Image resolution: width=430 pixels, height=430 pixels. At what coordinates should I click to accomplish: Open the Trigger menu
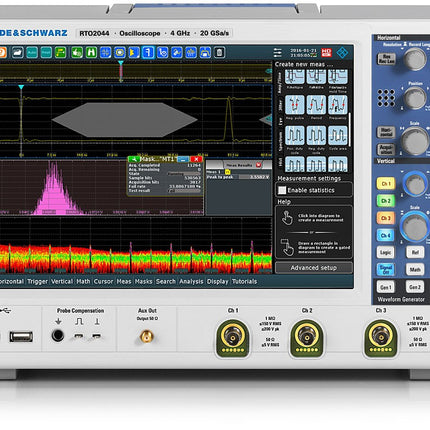[x=37, y=281]
